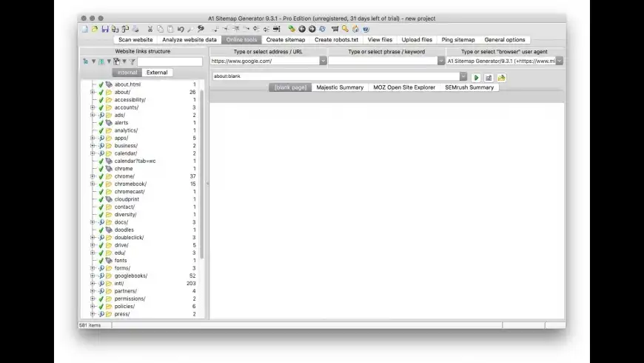The height and width of the screenshot is (363, 644).
Task: Switch to External links view
Action: [x=157, y=73]
